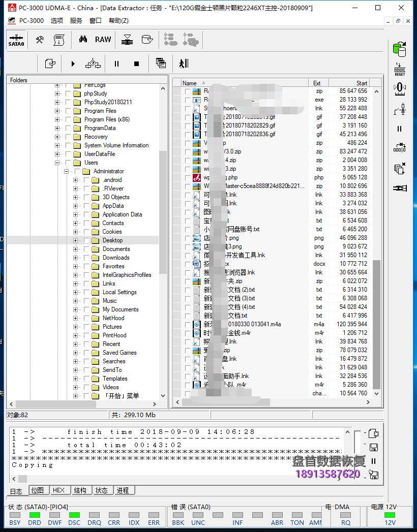Click the play arrow to start task
This screenshot has width=417, height=532.
click(x=73, y=64)
